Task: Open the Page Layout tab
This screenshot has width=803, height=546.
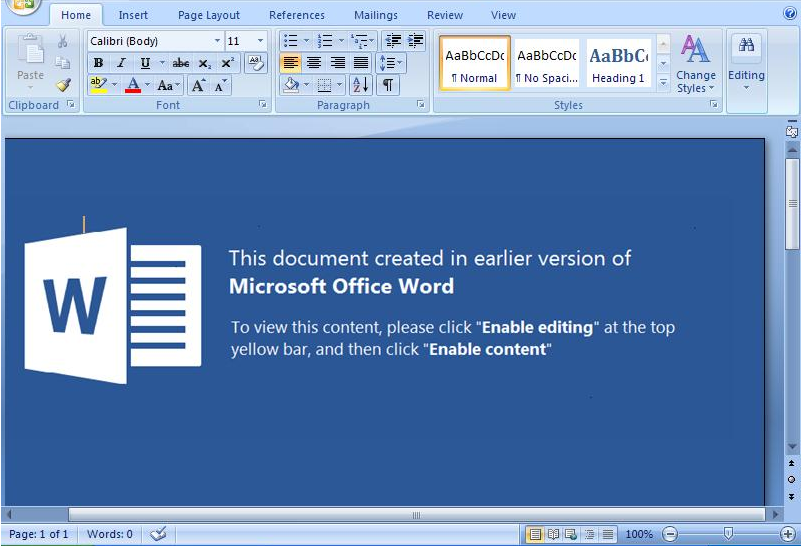Action: pyautogui.click(x=208, y=15)
